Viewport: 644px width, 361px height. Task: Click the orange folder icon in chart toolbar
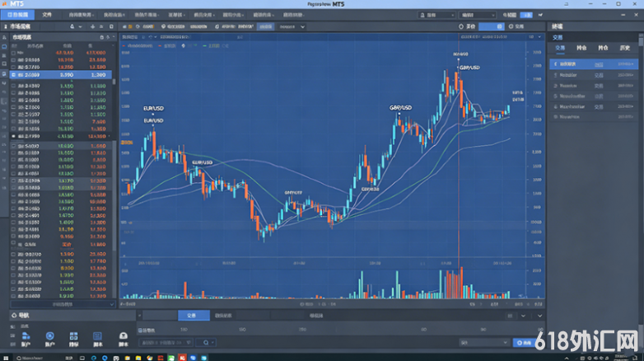click(130, 26)
